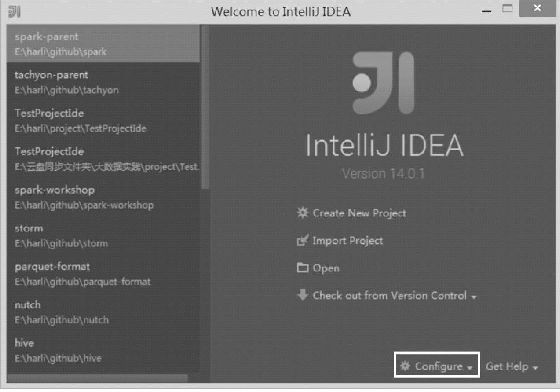
Task: Open the Get Help menu label
Action: coord(507,366)
